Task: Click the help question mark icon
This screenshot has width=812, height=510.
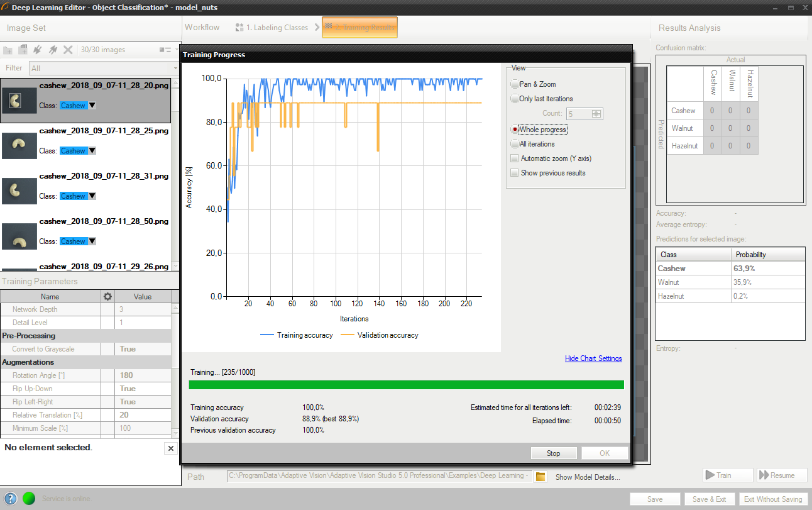Action: [x=10, y=499]
